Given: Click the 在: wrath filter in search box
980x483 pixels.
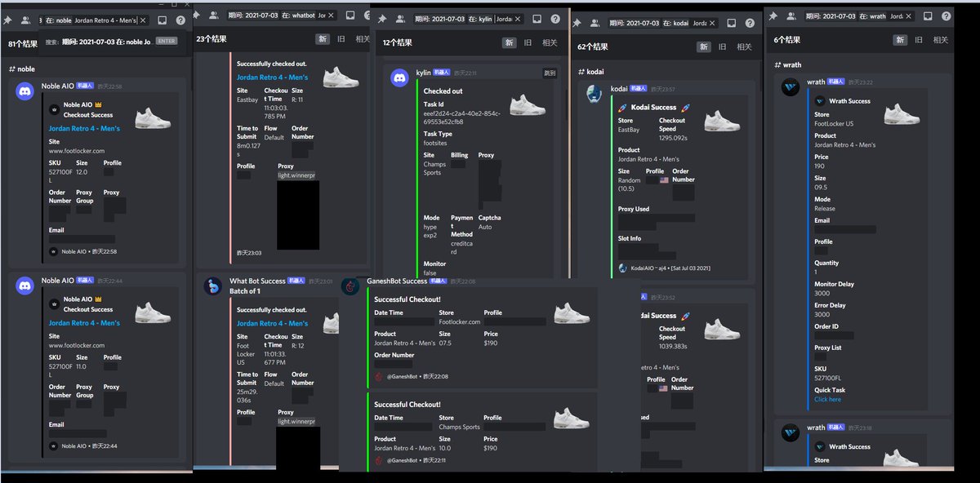Looking at the screenshot, I should pos(873,16).
